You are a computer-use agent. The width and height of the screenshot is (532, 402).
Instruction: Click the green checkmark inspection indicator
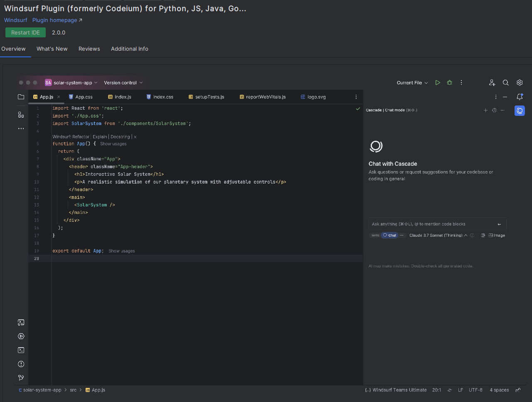(358, 109)
